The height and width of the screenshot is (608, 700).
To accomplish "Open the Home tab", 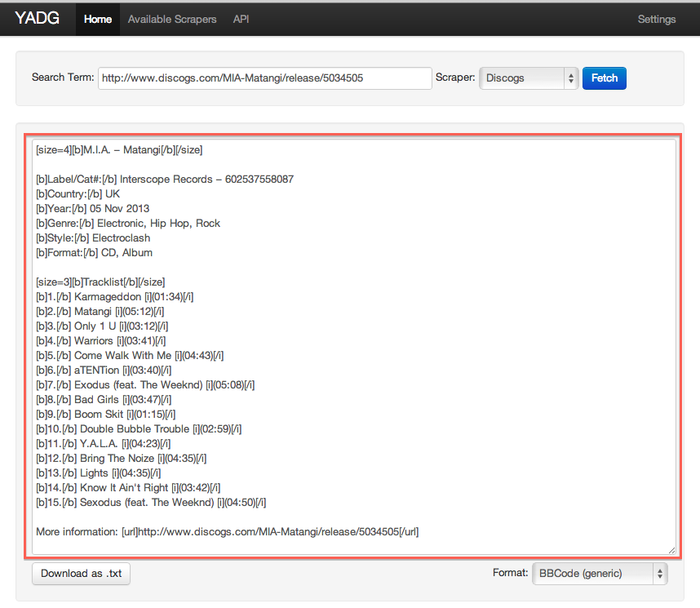I will (x=98, y=20).
